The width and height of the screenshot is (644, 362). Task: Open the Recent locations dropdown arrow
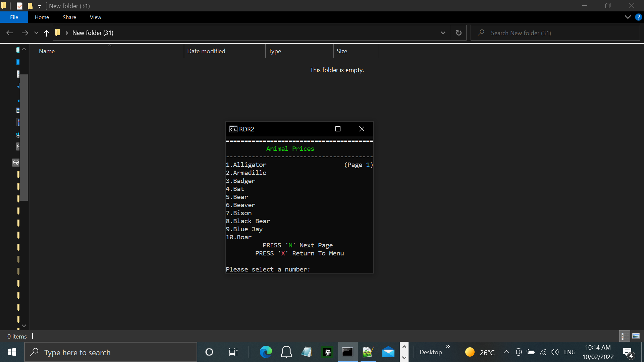(36, 33)
